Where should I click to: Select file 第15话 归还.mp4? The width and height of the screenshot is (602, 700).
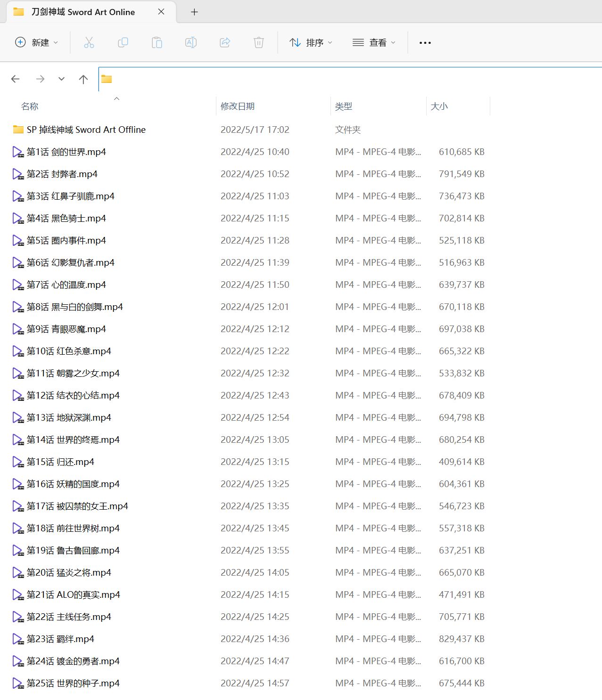point(60,462)
